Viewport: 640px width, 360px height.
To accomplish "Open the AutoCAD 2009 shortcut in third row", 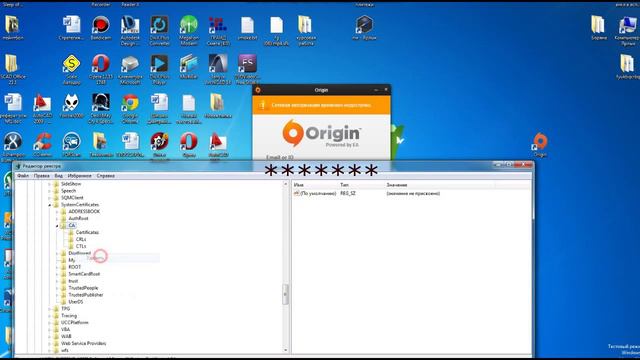I will [x=42, y=108].
